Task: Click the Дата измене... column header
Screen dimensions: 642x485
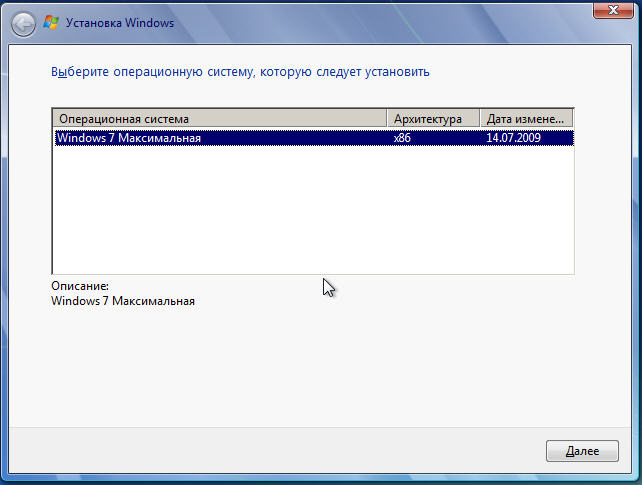Action: pyautogui.click(x=527, y=119)
